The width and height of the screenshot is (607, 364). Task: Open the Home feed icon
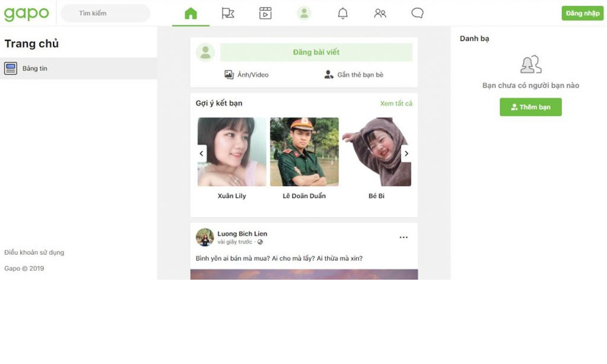(x=191, y=13)
